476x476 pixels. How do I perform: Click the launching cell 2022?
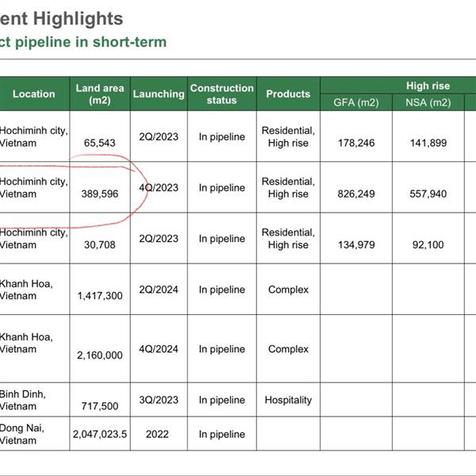click(157, 434)
